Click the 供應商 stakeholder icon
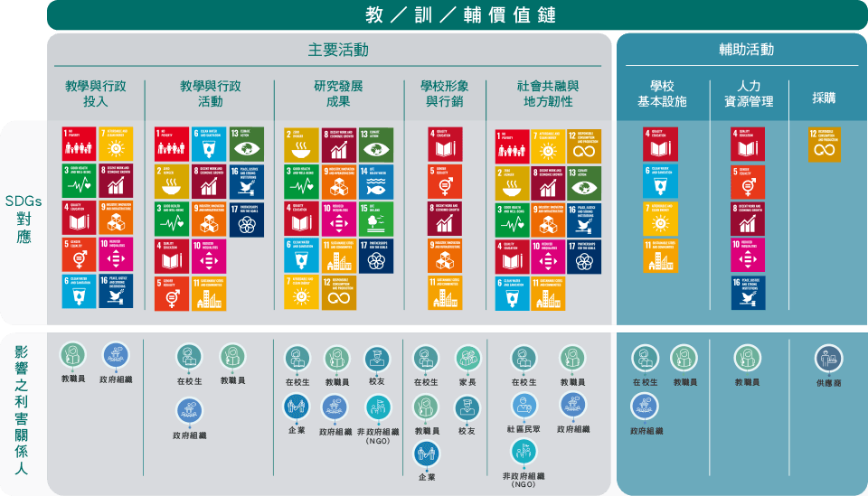 tap(828, 359)
